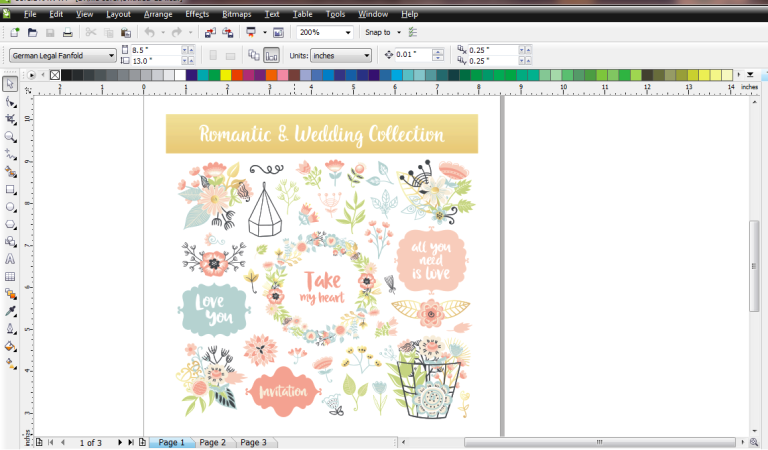Screen dimensions: 768x450
Task: Open the Options icon beside Snap to
Action: click(413, 32)
